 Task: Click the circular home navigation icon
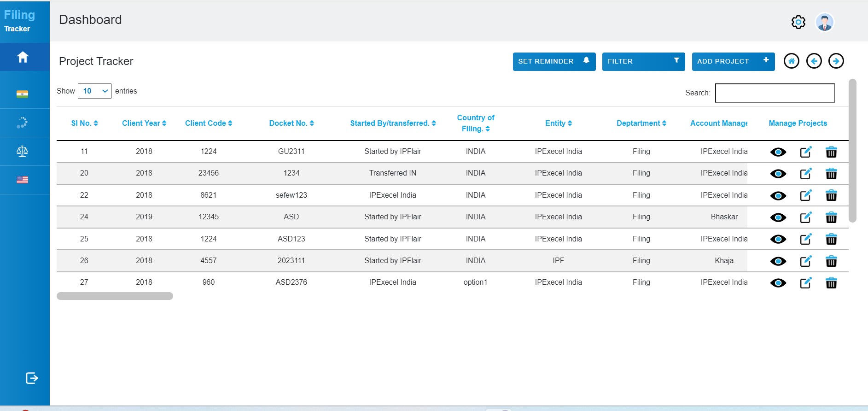tap(792, 61)
